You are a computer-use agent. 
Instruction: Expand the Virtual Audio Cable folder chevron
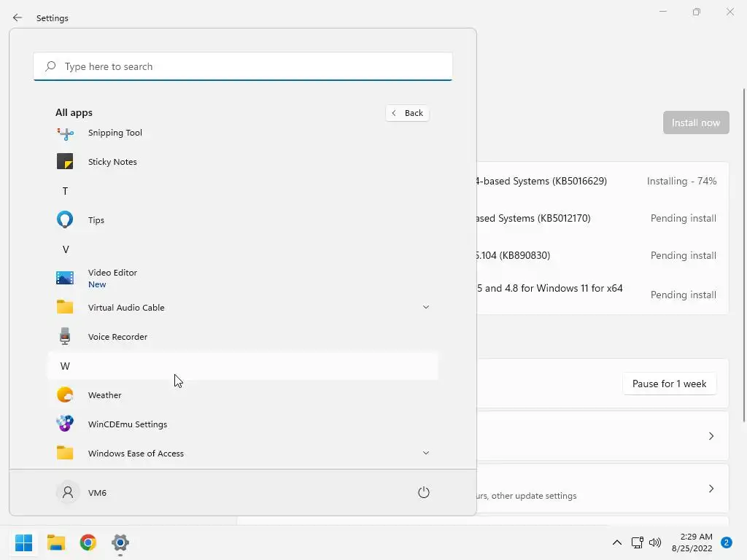point(426,307)
